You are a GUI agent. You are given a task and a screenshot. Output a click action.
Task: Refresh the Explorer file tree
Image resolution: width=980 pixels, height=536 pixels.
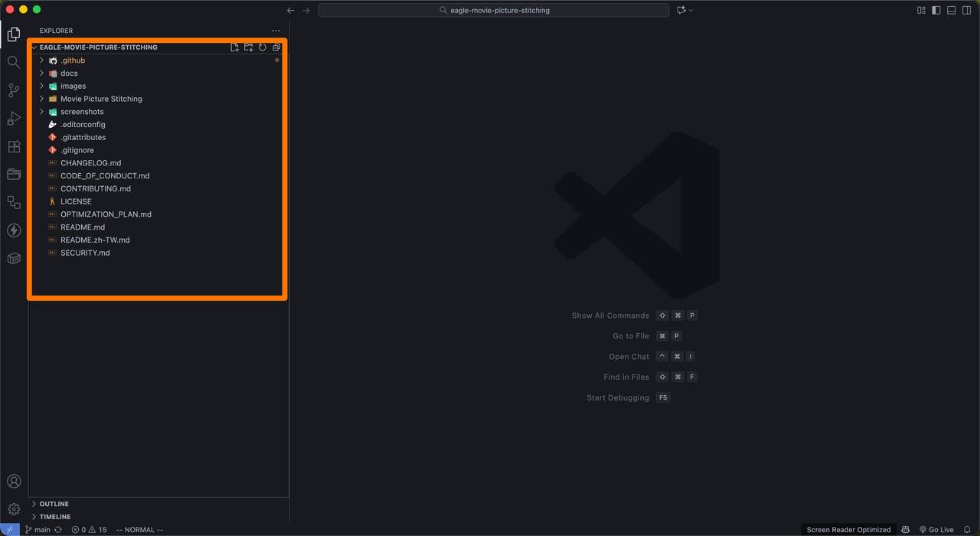point(263,47)
